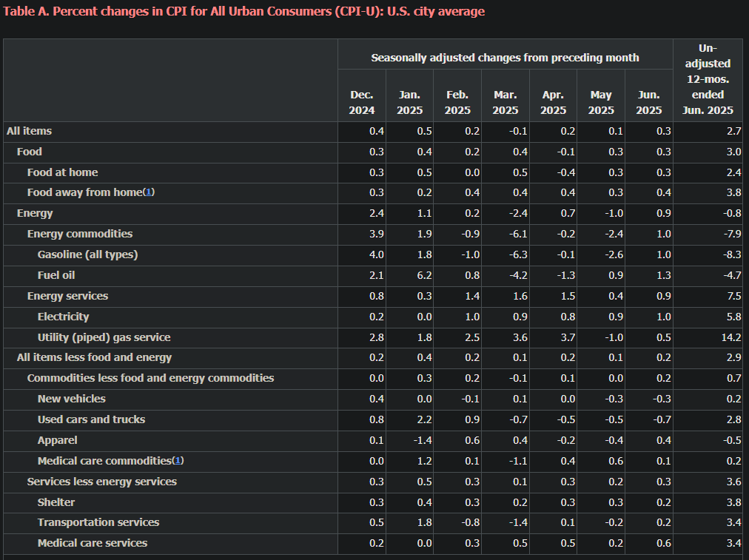The width and height of the screenshot is (749, 560).
Task: Click the Shelter row label
Action: click(56, 502)
